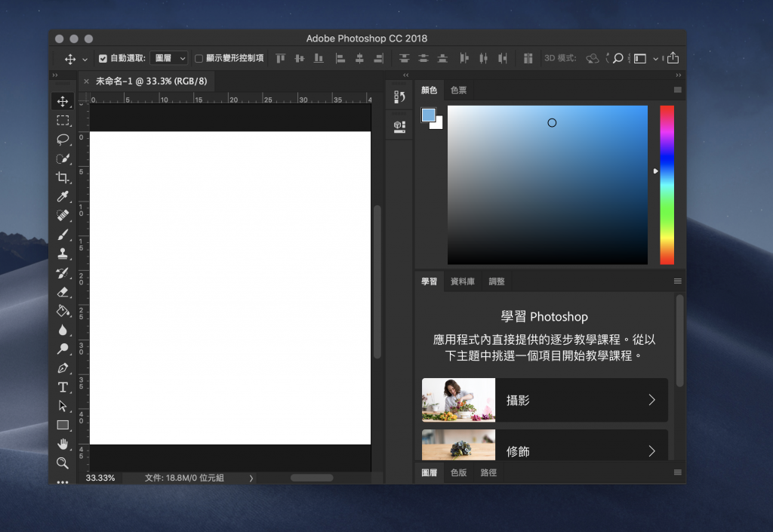The height and width of the screenshot is (532, 773).
Task: Collapse the right panels double-arrow
Action: tap(679, 75)
